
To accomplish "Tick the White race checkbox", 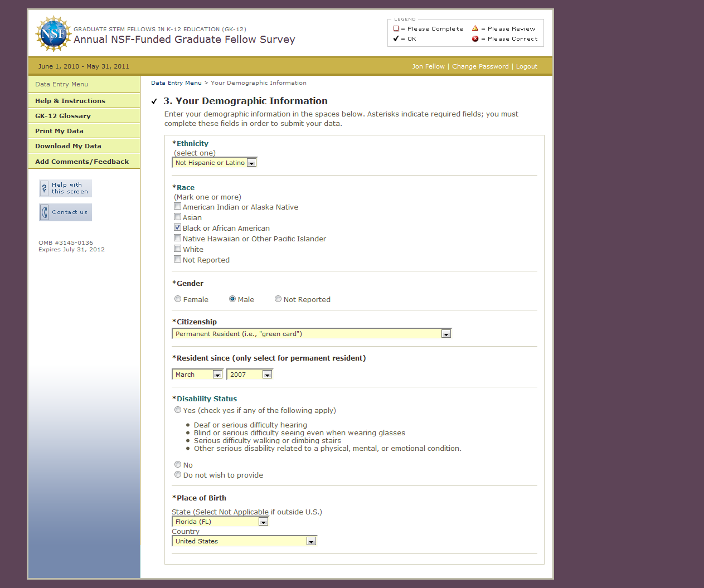I will point(178,249).
